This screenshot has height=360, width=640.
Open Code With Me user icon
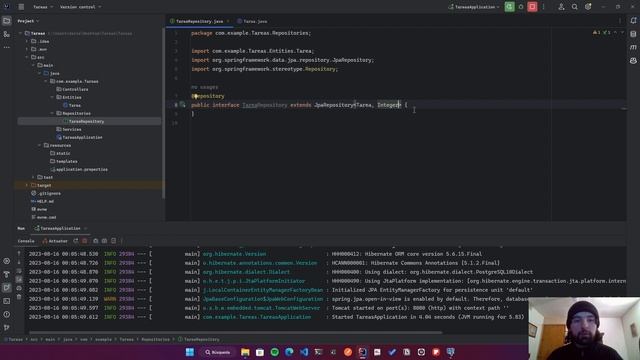(x=561, y=7)
